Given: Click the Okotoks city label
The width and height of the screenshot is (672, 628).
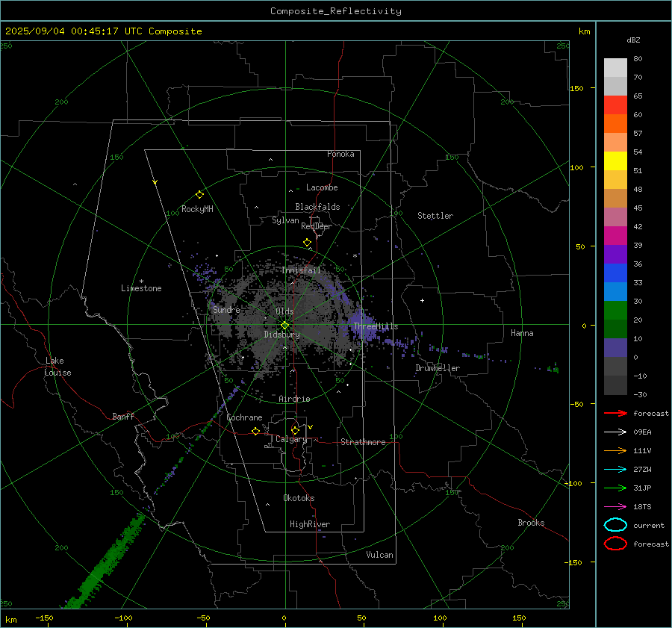Looking at the screenshot, I should point(299,498).
